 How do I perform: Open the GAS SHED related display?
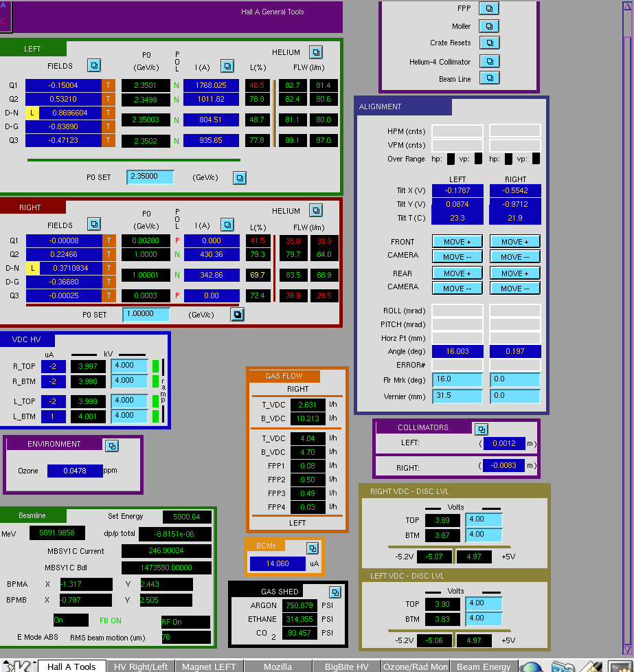coord(335,592)
